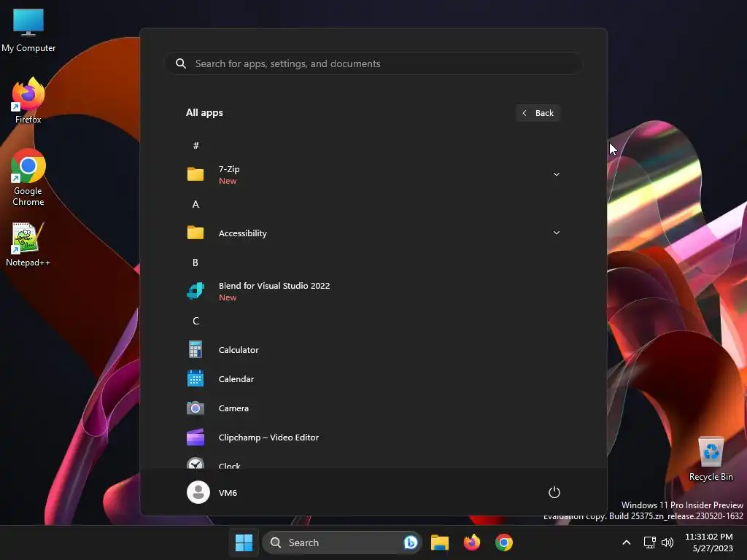Viewport: 747px width, 560px height.
Task: Expand the Accessibility folder chevron
Action: [x=556, y=233]
